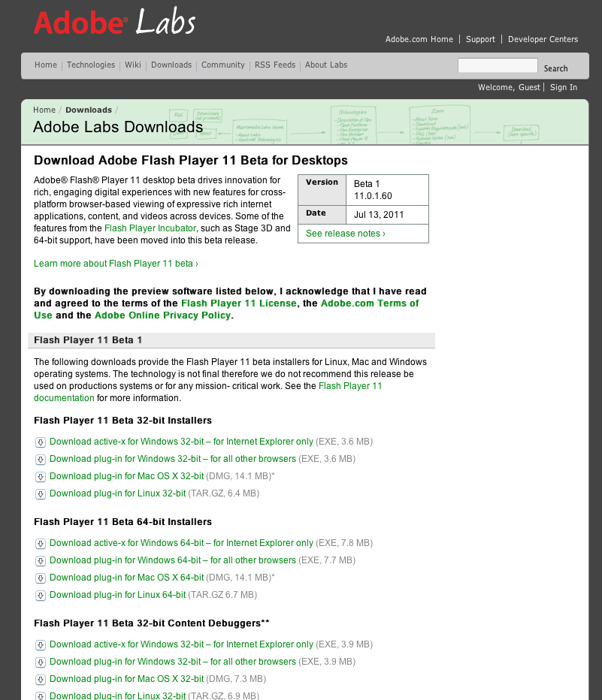
Task: Download plug-in for Windows 64-bit (7.7 MB)
Action: click(x=173, y=560)
